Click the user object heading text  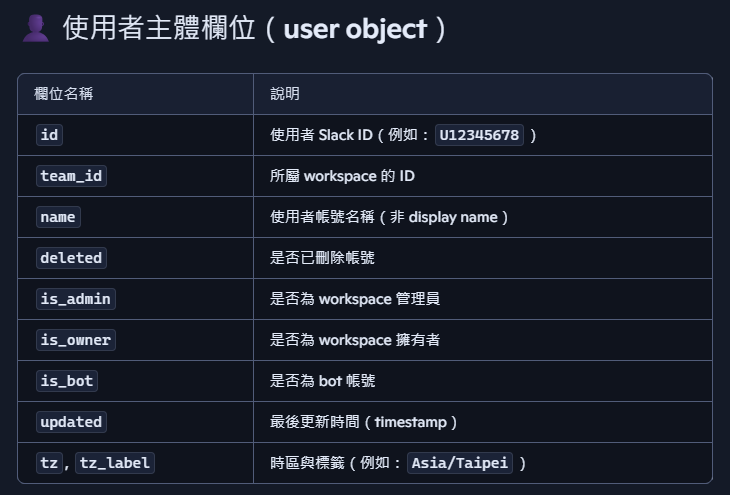click(255, 28)
